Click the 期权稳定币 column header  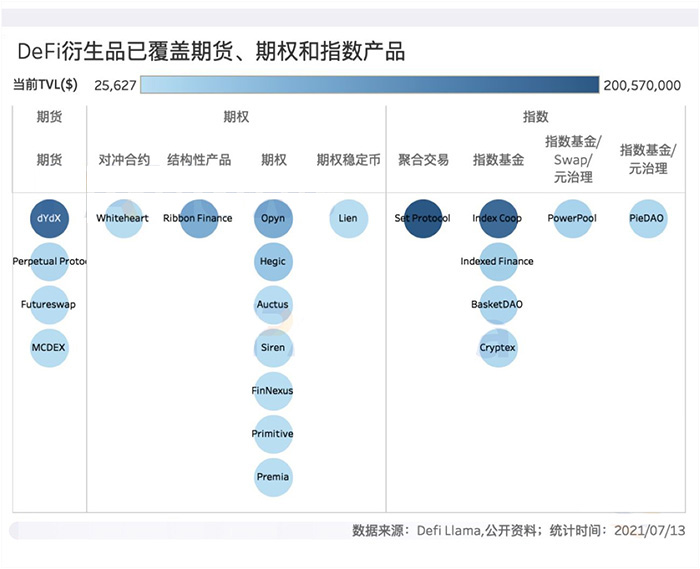pos(349,160)
